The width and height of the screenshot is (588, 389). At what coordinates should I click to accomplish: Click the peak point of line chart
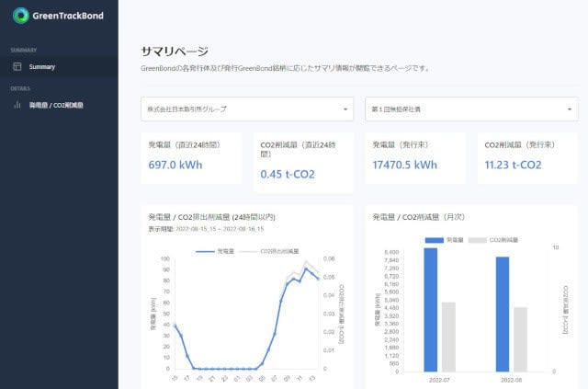(305, 269)
